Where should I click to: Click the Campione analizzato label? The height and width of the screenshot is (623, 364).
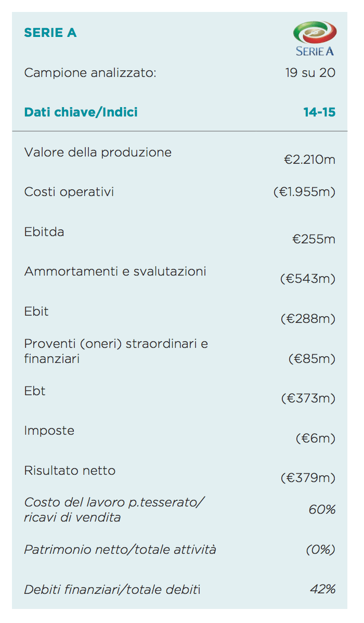tap(90, 73)
